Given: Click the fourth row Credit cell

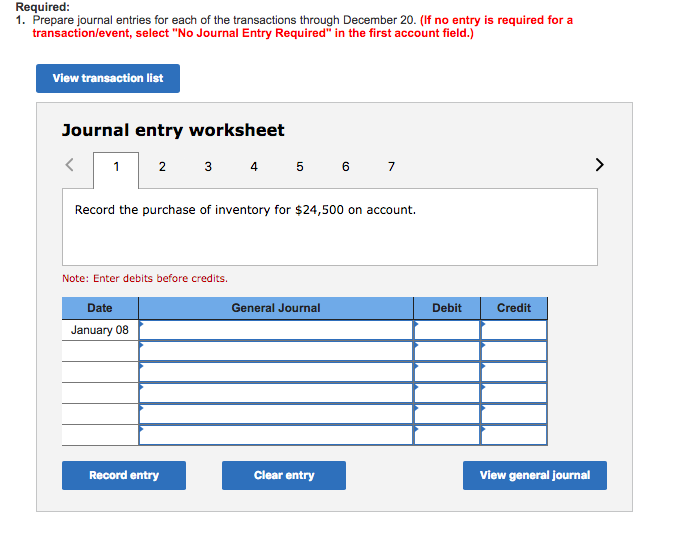Looking at the screenshot, I should click(x=514, y=393).
